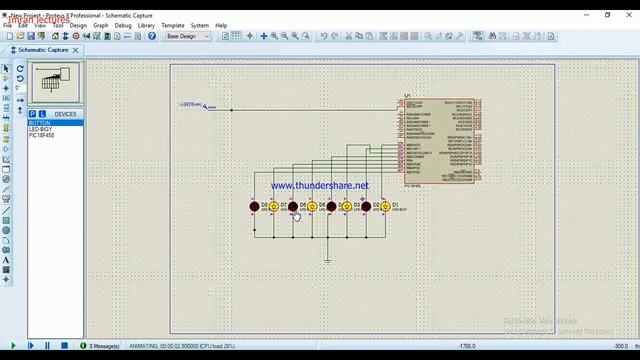640x360 pixels.
Task: Open the Graph menu
Action: 100,25
